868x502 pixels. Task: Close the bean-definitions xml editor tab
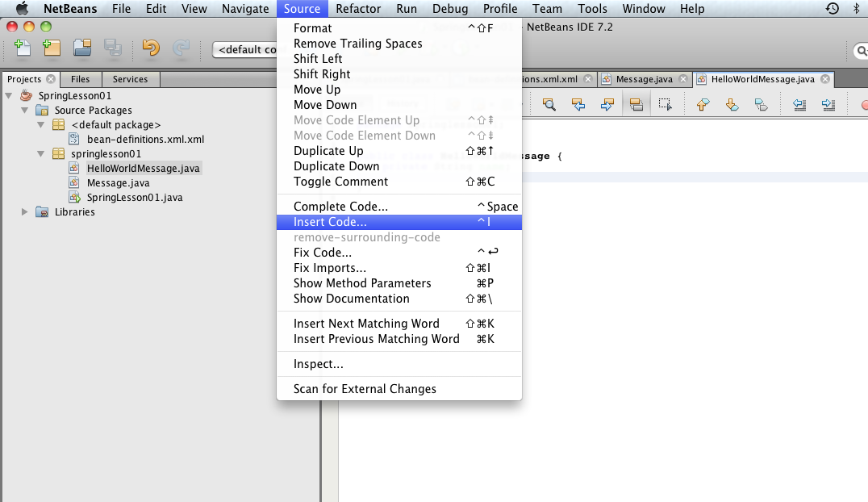pos(588,79)
